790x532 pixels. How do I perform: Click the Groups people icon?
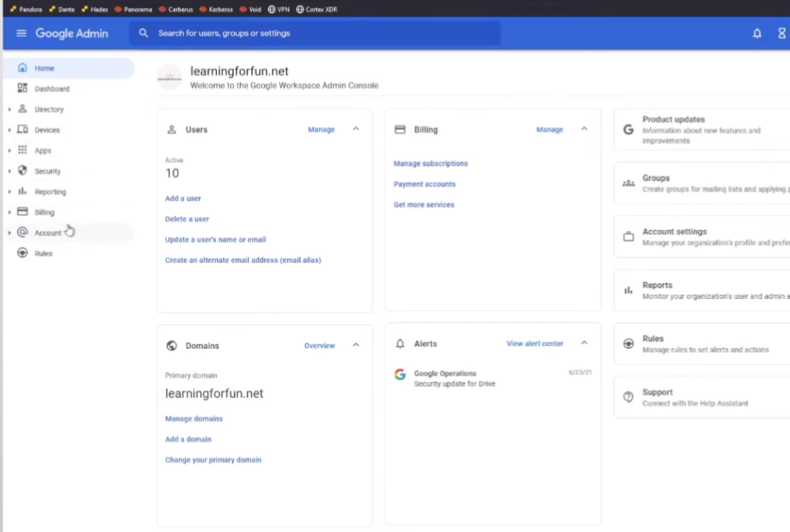pyautogui.click(x=628, y=183)
